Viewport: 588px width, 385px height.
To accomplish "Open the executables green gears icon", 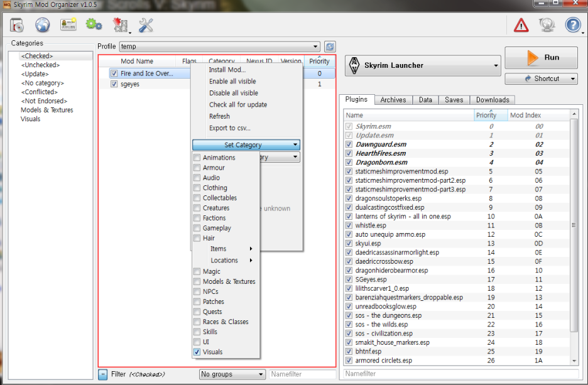I will pyautogui.click(x=94, y=24).
